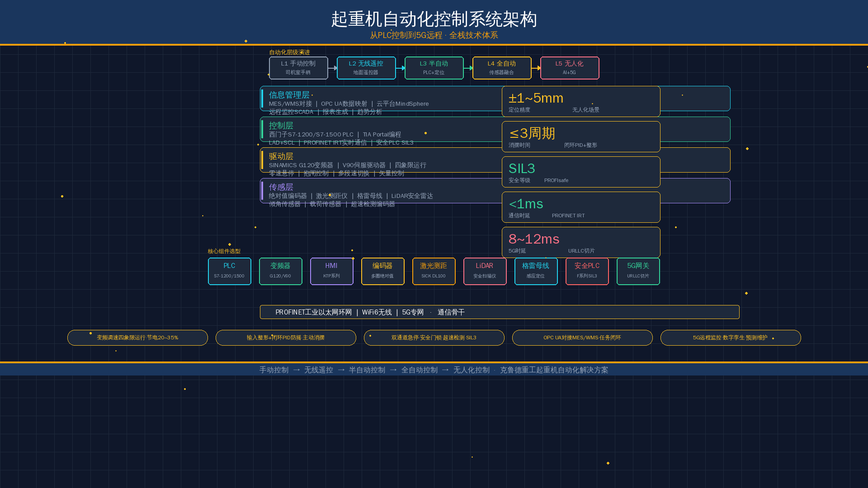Click the ≤3周期 sway elimination card
Viewport: 868px width, 488px height.
[x=581, y=136]
